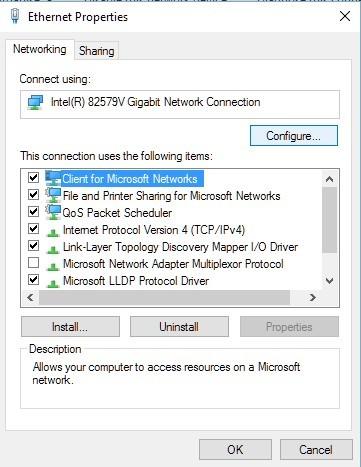Click the Ethernet plug icon in title bar
Image resolution: width=361 pixels, height=467 pixels.
click(15, 16)
